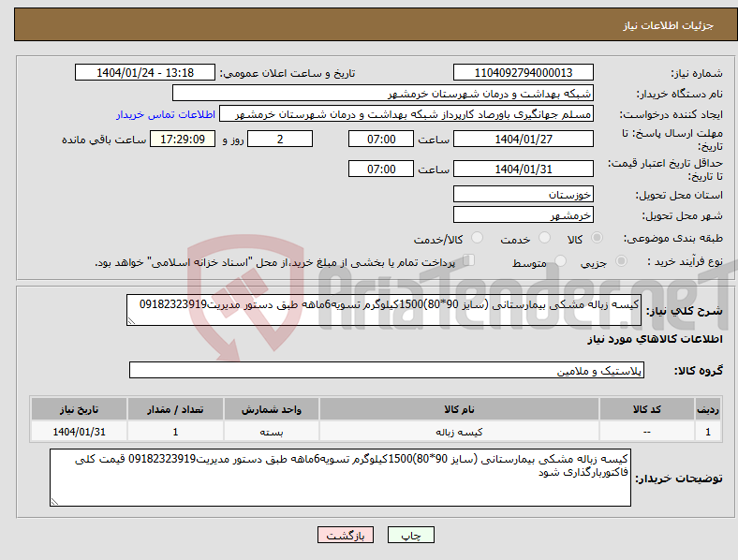
Task: Click the بسته unit cell
Action: coord(272,432)
